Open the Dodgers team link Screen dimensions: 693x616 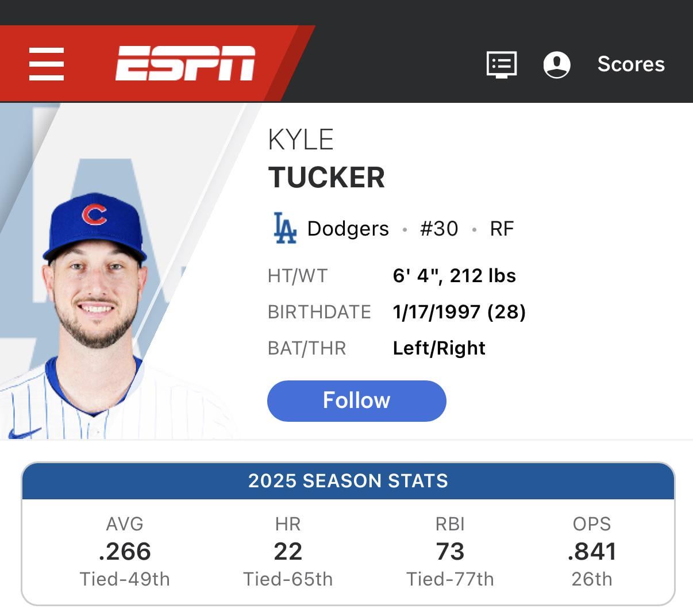(348, 229)
